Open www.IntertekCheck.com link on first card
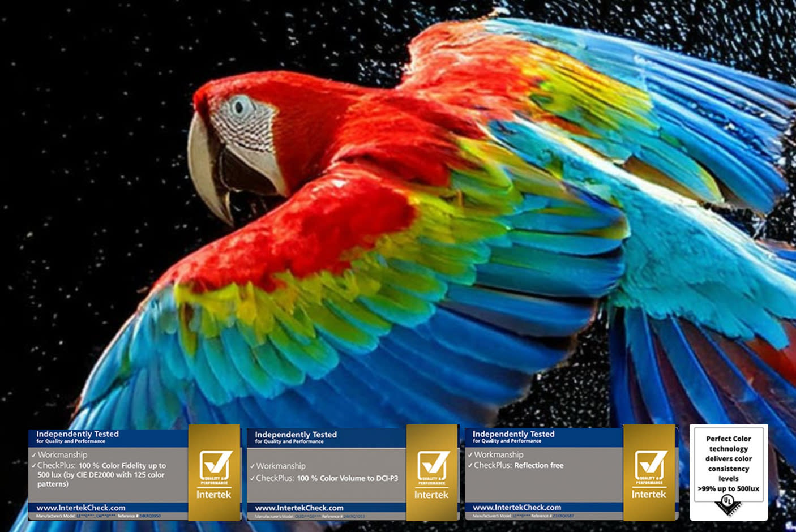Image resolution: width=796 pixels, height=532 pixels. [x=81, y=508]
